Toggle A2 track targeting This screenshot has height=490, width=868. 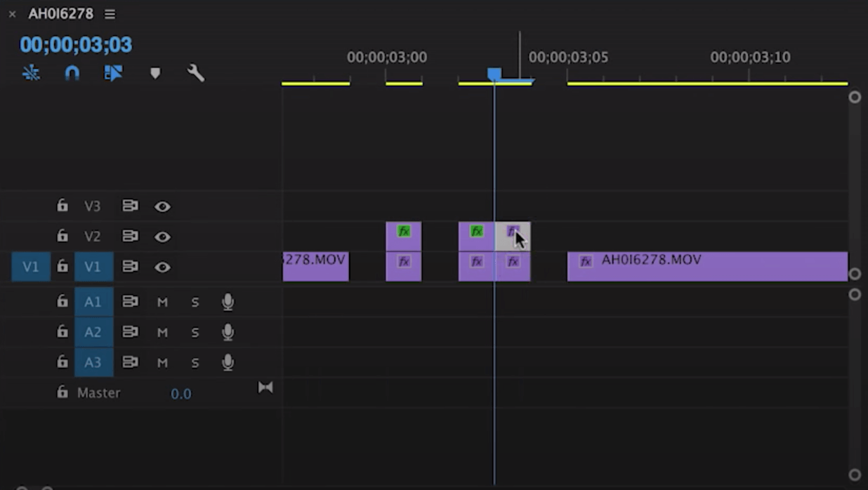click(93, 332)
